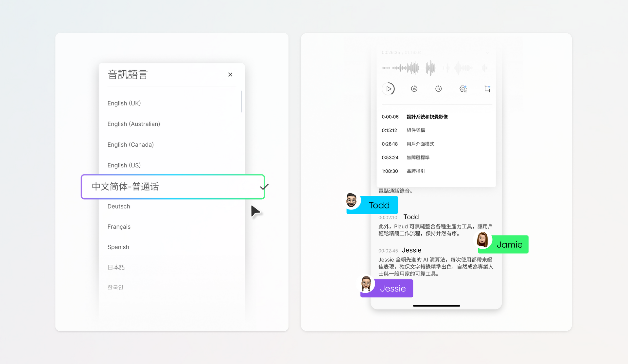Rewind 15 seconds

(x=414, y=89)
